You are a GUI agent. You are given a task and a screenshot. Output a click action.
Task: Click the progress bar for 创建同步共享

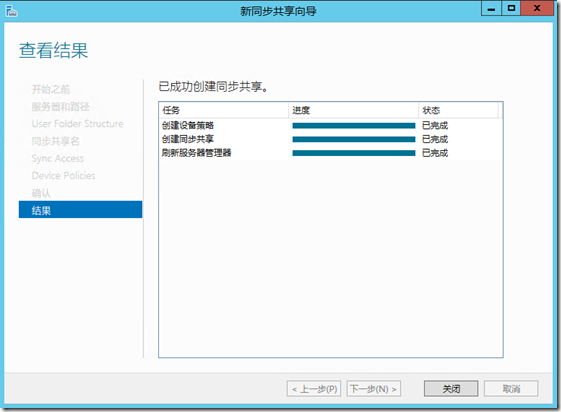coord(354,139)
